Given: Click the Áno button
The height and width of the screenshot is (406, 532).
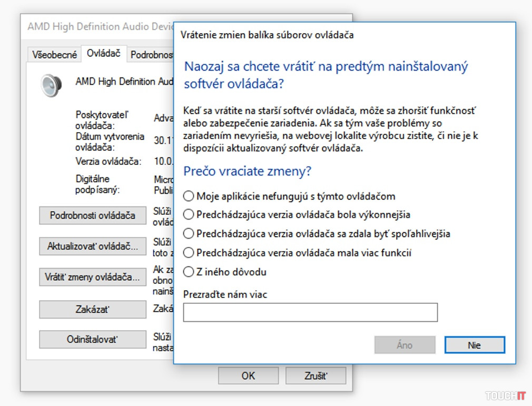Looking at the screenshot, I should point(405,345).
